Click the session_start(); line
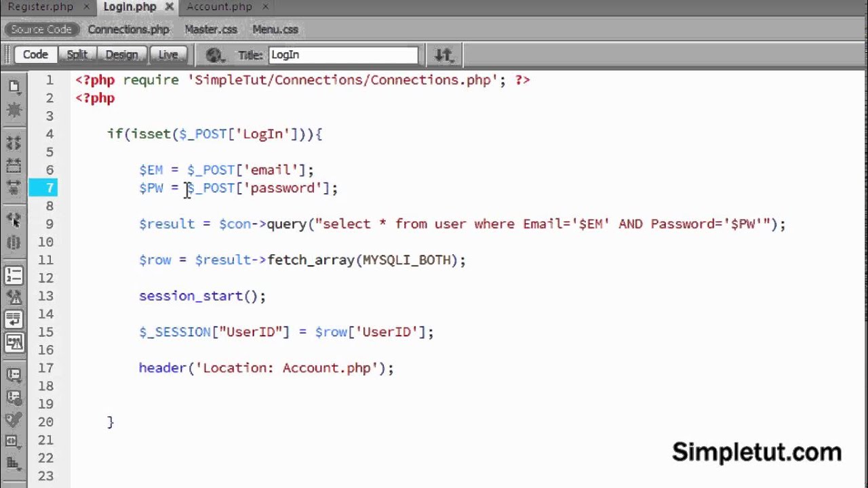Viewport: 868px width, 488px height. pos(202,296)
